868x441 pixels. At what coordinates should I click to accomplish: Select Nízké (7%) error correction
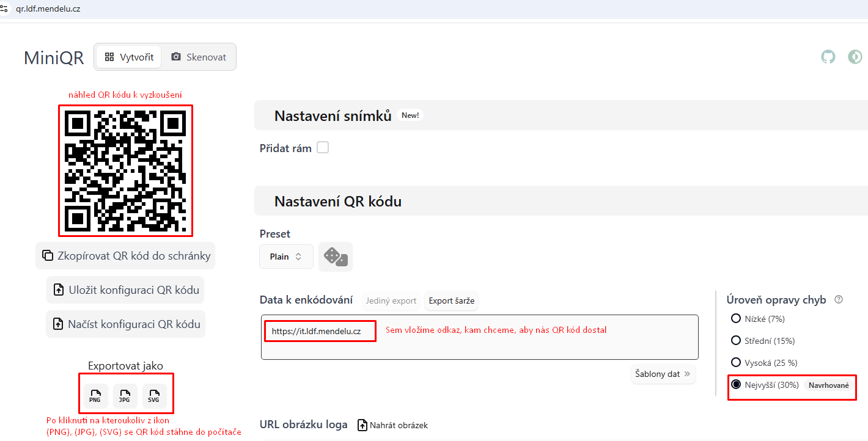click(x=736, y=318)
